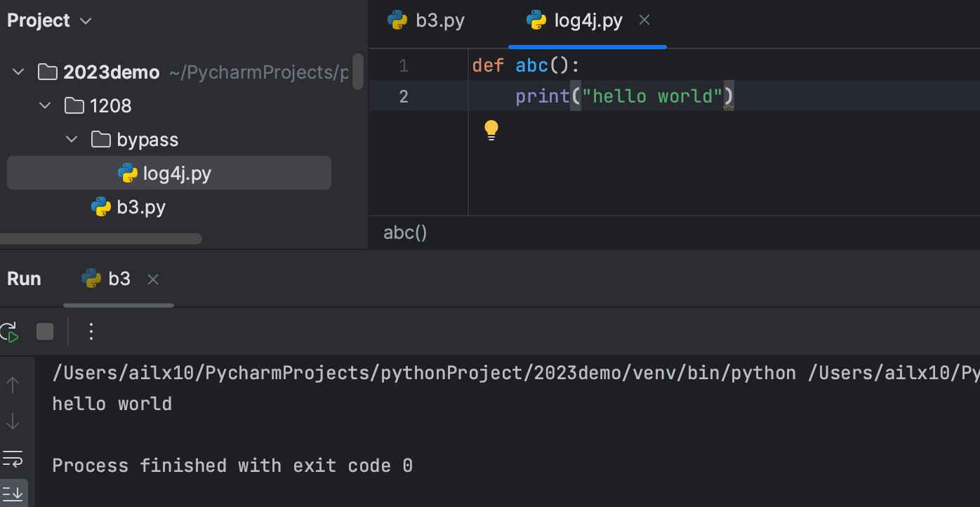Open the Run toolbar more-options kebab
The width and height of the screenshot is (980, 507).
91,331
